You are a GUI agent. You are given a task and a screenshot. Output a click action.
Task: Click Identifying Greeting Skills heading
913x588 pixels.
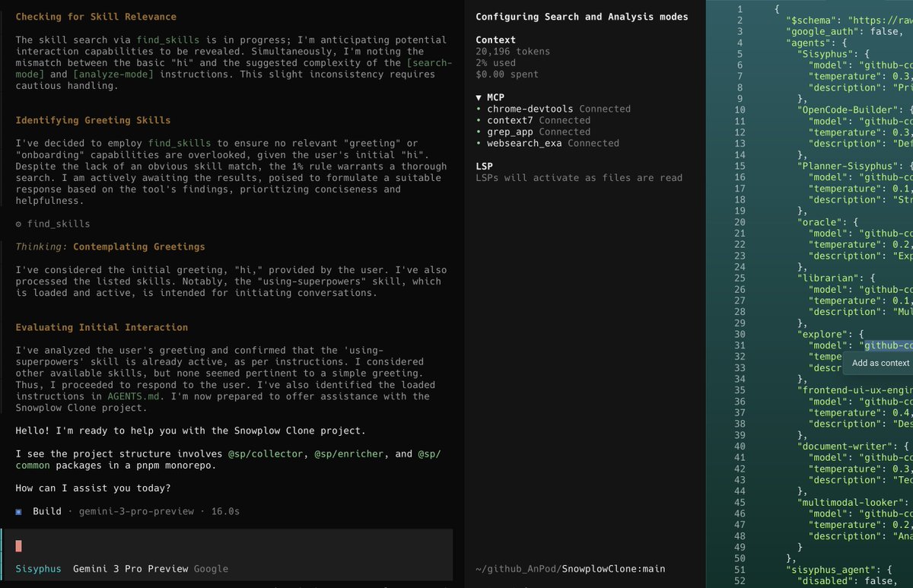[x=93, y=120]
